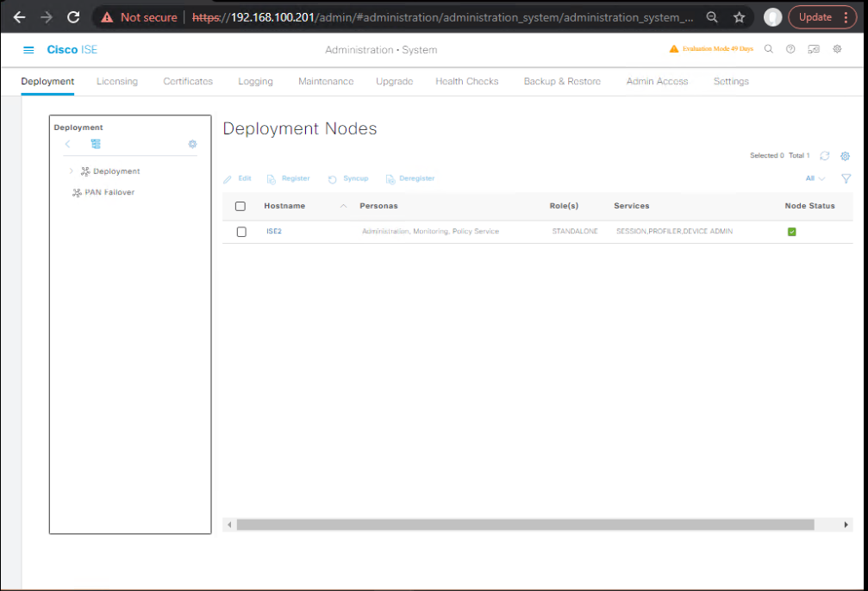Screen dimensions: 868x591
Task: Switch to the Settings tab
Action: pos(731,81)
